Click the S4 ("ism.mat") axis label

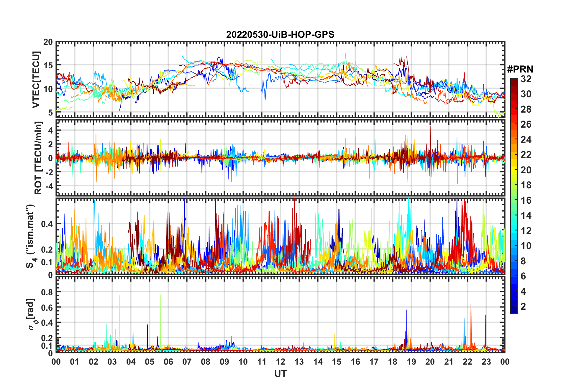point(30,236)
